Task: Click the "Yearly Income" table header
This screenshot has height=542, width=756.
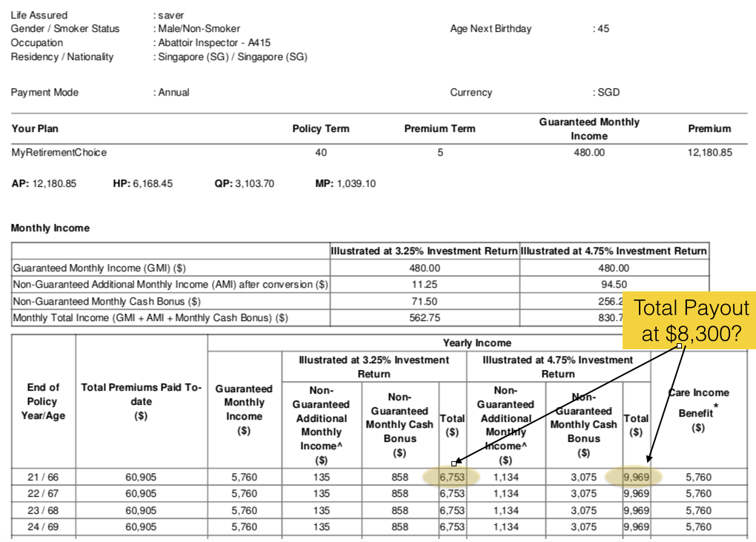Action: (x=477, y=343)
